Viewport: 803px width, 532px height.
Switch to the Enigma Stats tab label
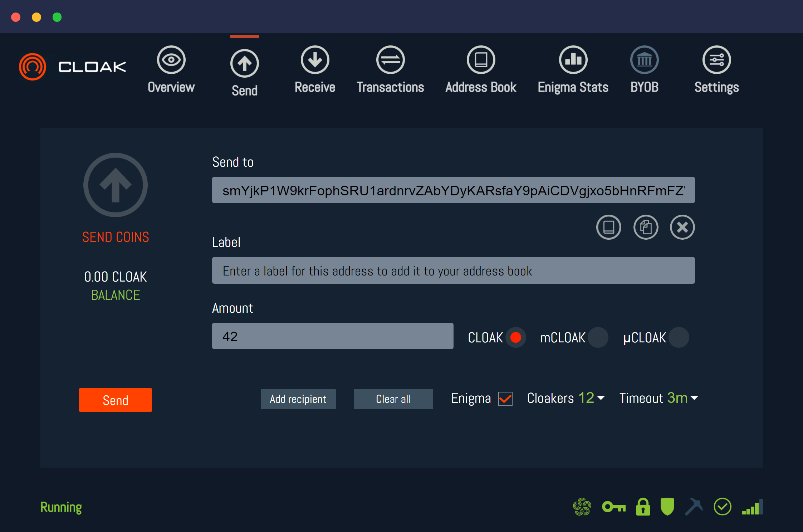click(573, 88)
